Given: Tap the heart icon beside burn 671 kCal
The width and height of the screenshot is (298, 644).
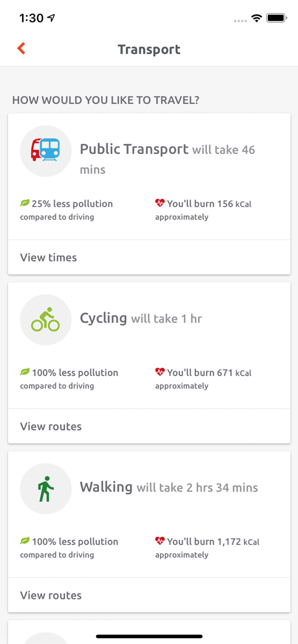Looking at the screenshot, I should tap(160, 372).
